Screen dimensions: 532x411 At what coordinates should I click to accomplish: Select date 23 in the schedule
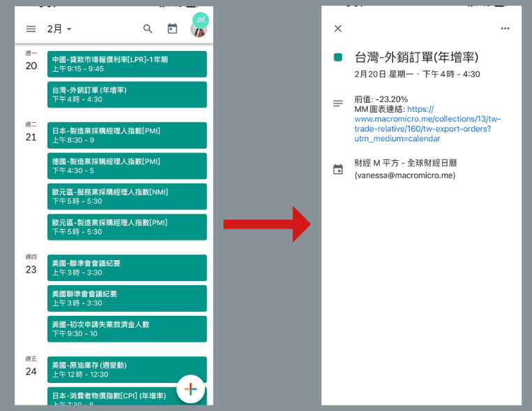point(31,270)
